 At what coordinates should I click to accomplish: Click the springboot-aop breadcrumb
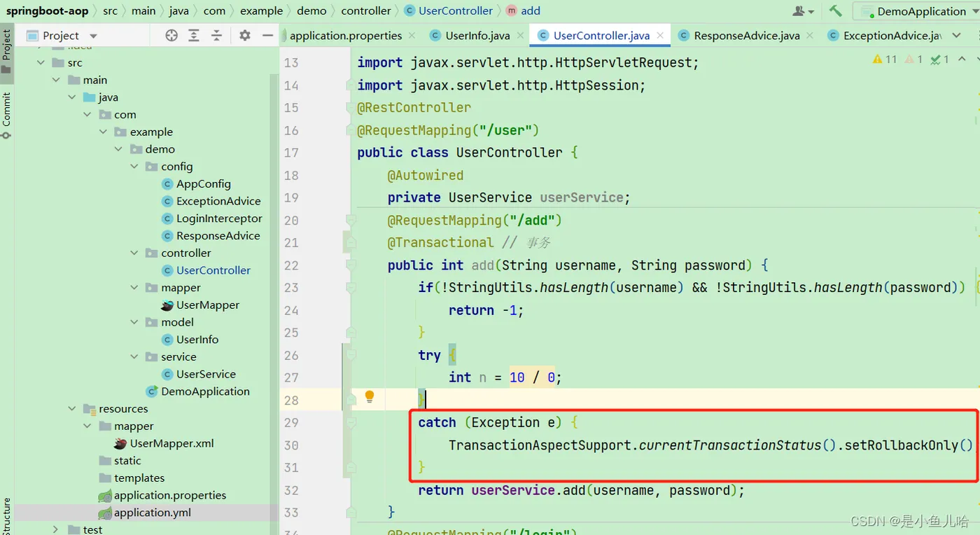coord(47,11)
